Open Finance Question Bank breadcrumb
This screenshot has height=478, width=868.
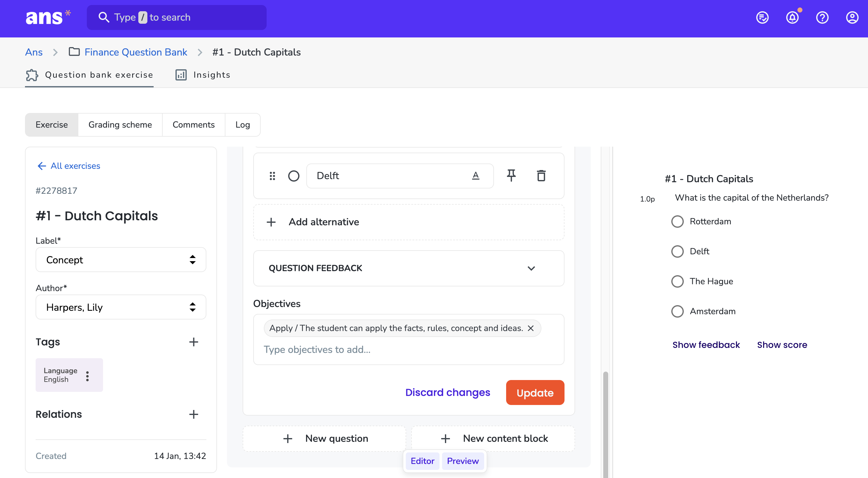tap(136, 52)
